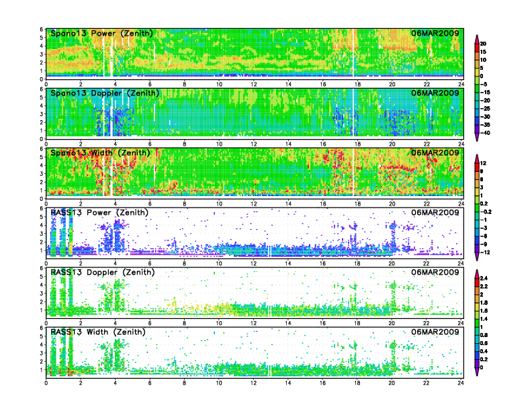Click the -40 label on the top colorbar

click(x=485, y=133)
